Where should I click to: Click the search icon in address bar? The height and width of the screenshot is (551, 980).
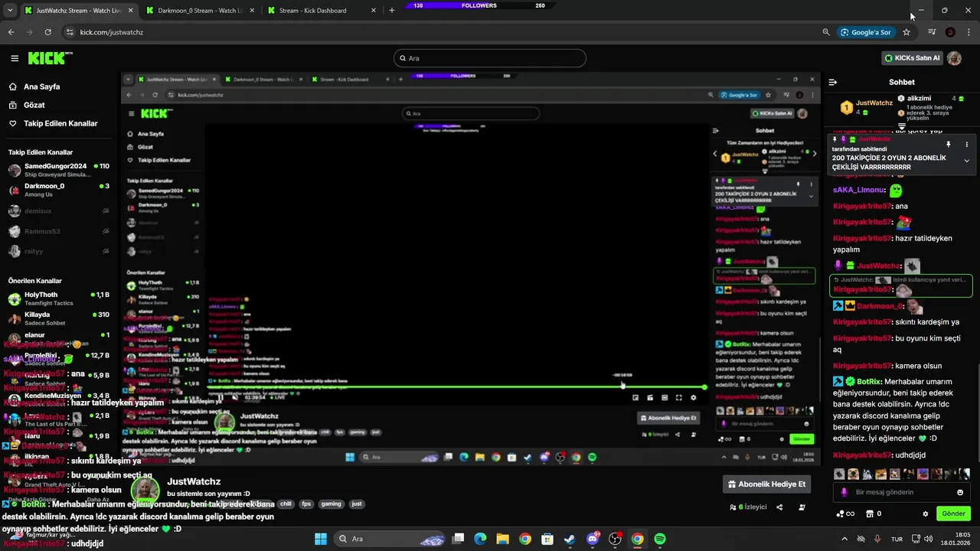(x=826, y=32)
